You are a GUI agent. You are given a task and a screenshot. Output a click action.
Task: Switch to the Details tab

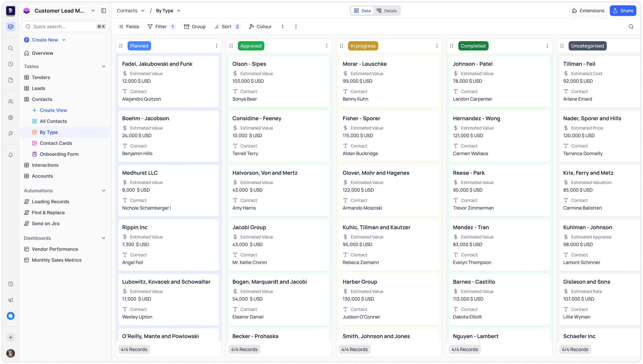pos(387,11)
